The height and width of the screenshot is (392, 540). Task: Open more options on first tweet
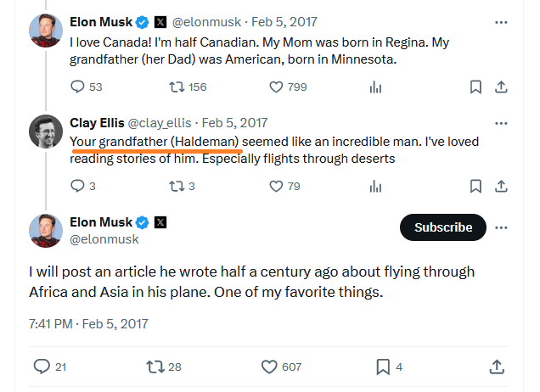[501, 21]
